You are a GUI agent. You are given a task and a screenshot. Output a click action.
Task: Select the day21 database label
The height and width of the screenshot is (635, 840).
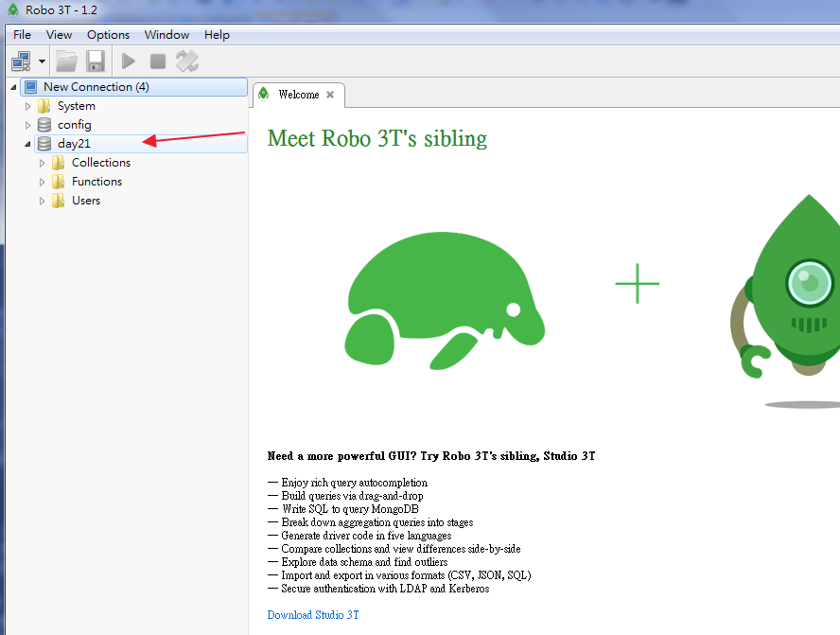[x=74, y=144]
